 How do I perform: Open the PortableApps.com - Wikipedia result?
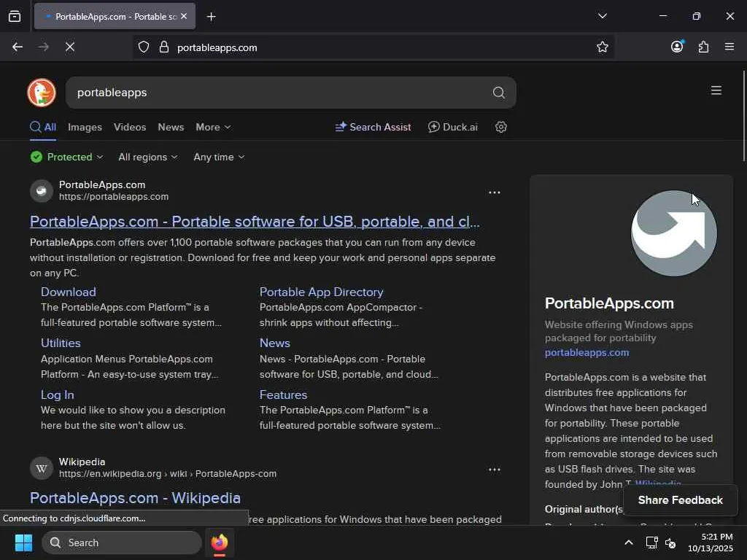pos(135,498)
